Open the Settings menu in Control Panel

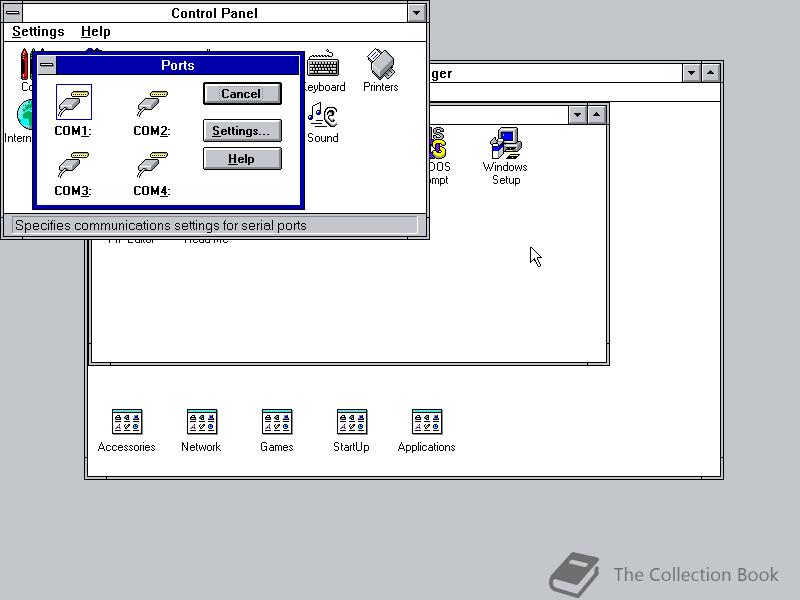[x=38, y=32]
